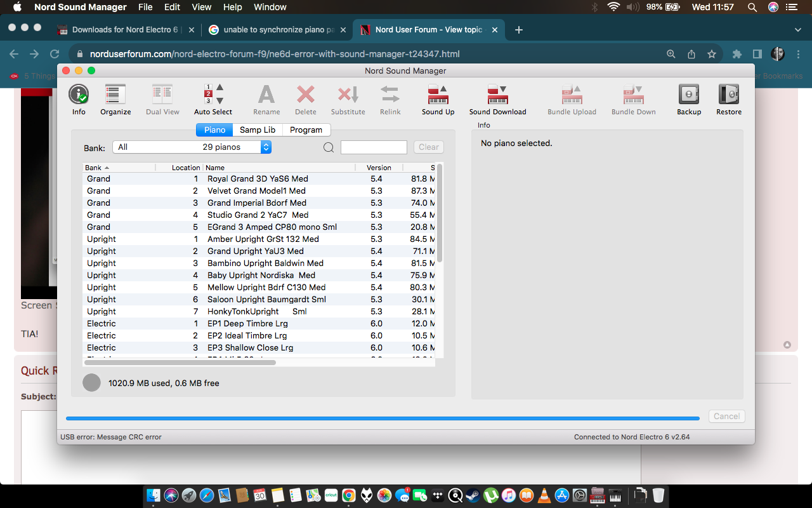This screenshot has width=812, height=508.
Task: Open the Nord Sound Manager app menu
Action: (81, 7)
